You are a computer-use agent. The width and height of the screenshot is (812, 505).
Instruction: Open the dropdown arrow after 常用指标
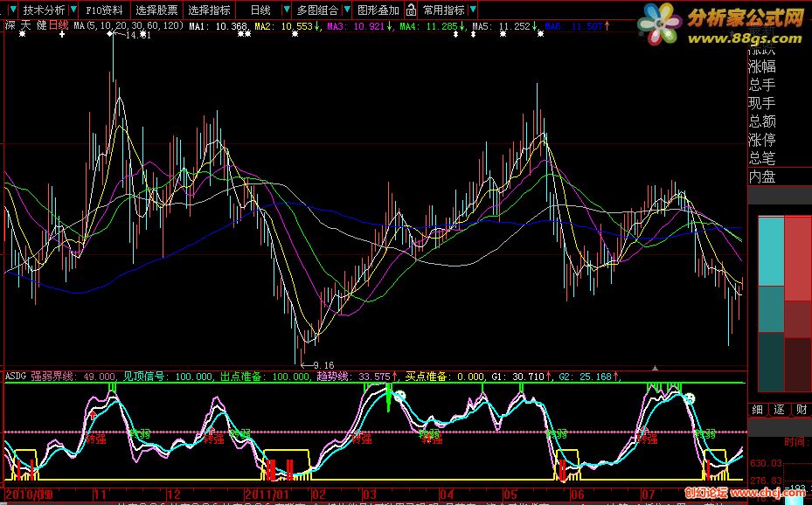coord(472,10)
